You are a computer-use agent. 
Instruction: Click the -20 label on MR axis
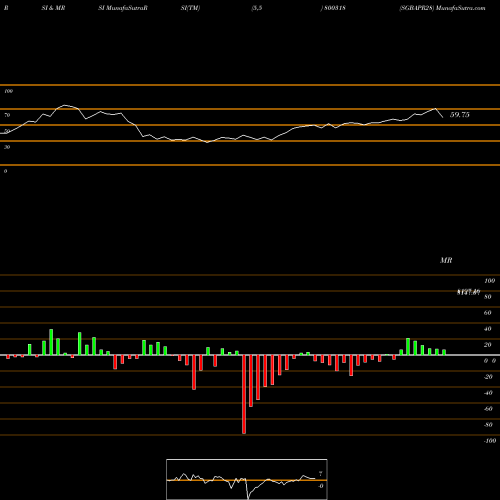(x=488, y=377)
